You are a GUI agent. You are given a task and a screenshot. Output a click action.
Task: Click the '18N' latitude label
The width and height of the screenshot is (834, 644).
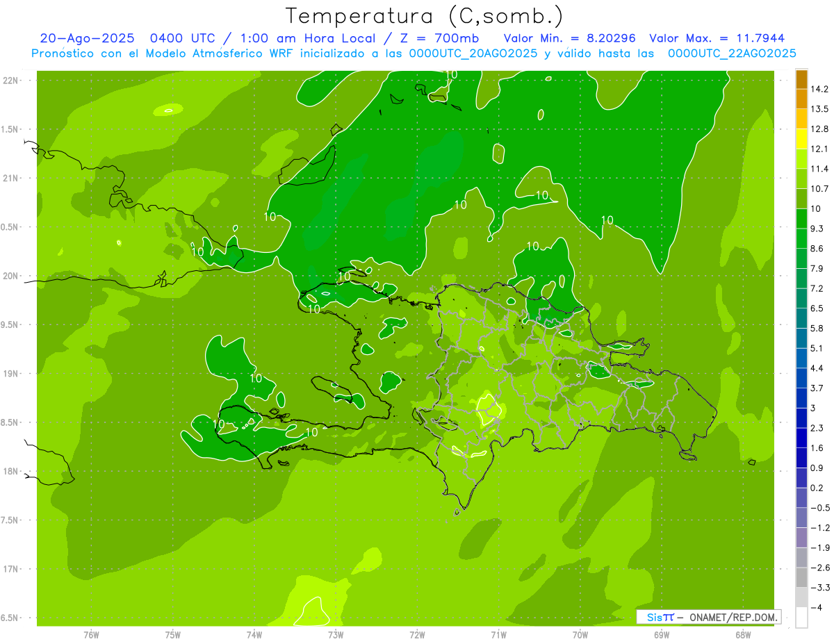(10, 472)
